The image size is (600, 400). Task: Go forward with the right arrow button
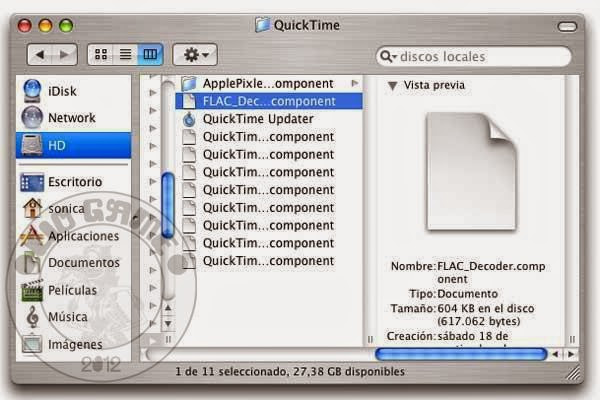[x=65, y=55]
